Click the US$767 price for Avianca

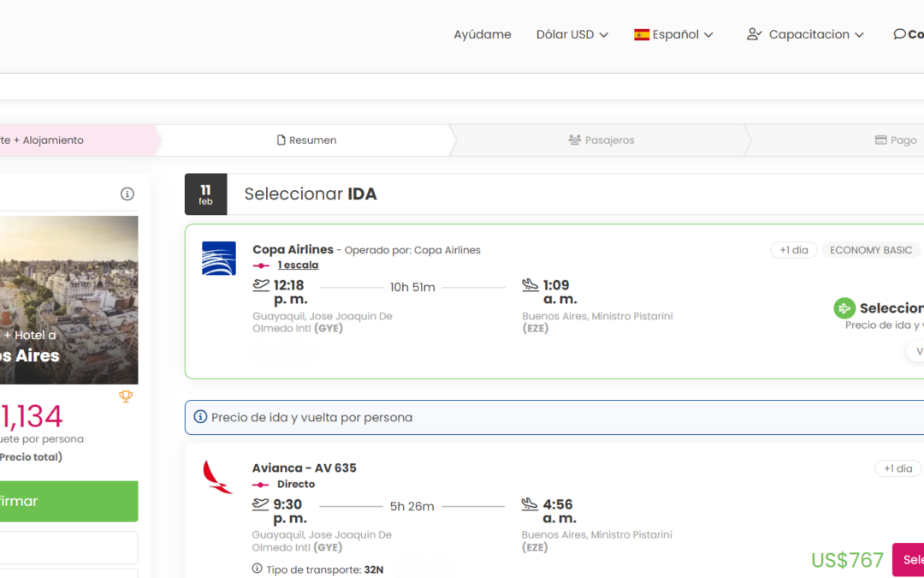click(x=847, y=560)
